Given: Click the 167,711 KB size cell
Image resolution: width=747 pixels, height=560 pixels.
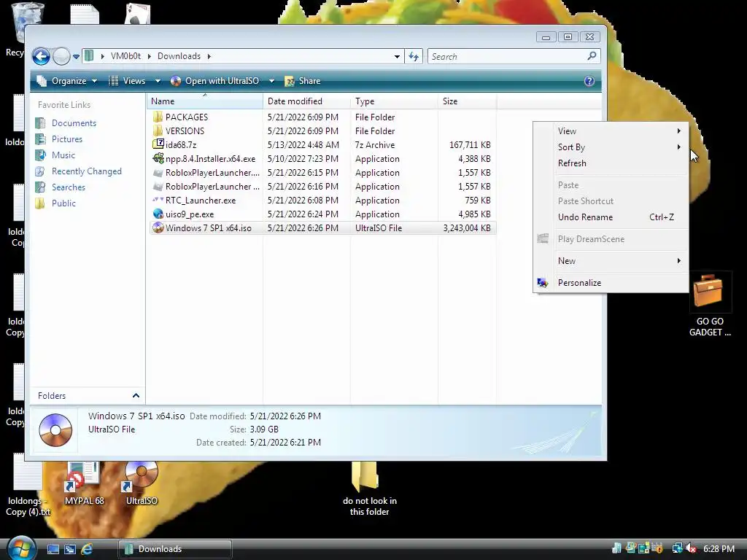Looking at the screenshot, I should click(470, 145).
